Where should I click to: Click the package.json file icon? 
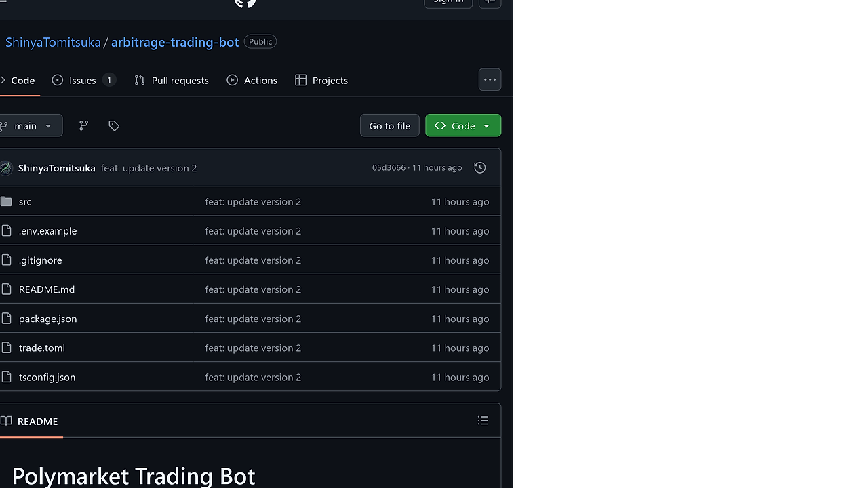click(x=6, y=319)
